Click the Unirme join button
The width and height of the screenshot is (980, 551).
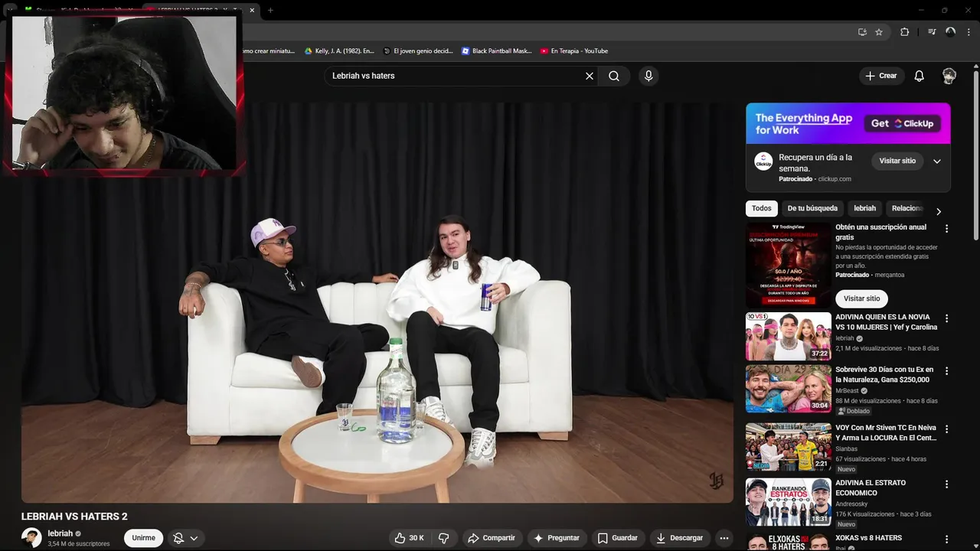point(143,538)
